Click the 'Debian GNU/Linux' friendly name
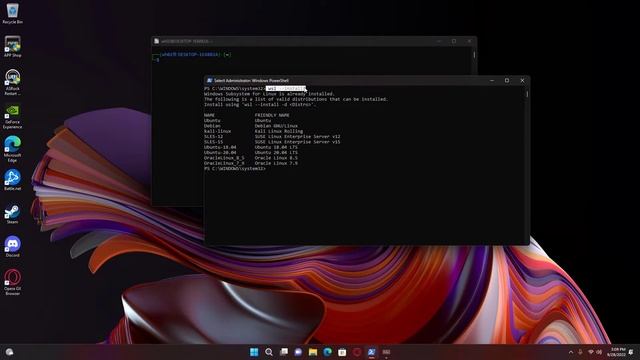The width and height of the screenshot is (640, 360). click(x=276, y=126)
